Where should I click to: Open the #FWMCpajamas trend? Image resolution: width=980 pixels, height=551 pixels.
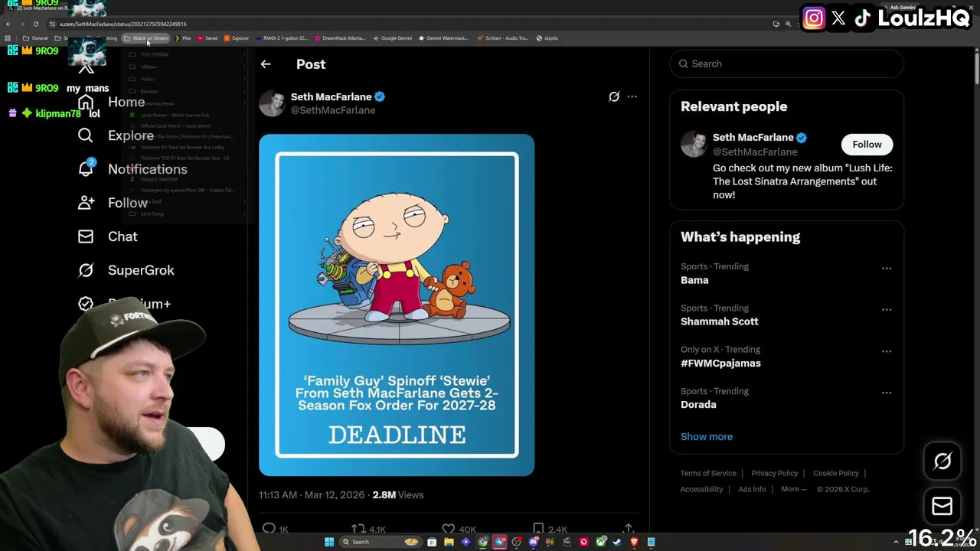coord(720,364)
